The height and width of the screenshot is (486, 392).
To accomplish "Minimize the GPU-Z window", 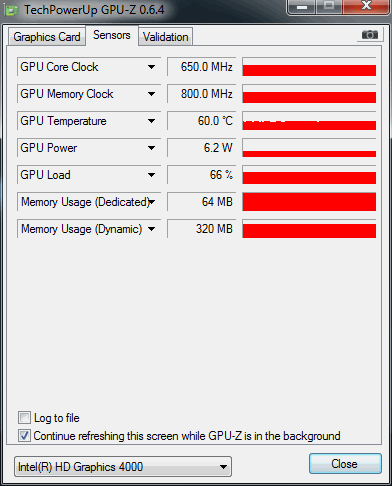I will point(302,7).
